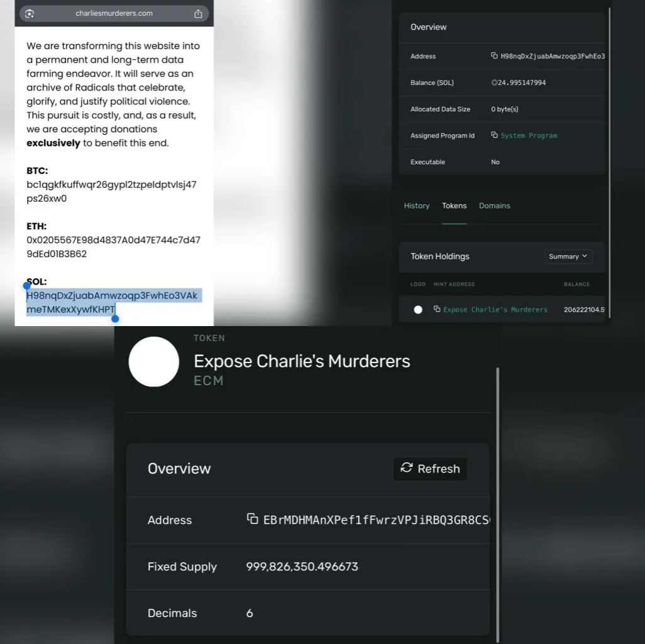Tap the end selection handle below the SOL address
The image size is (645, 644).
click(115, 319)
